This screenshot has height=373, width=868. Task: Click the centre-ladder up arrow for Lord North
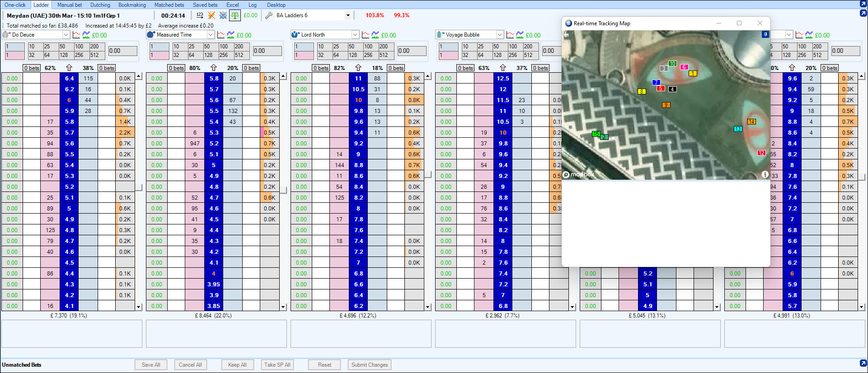coord(358,68)
